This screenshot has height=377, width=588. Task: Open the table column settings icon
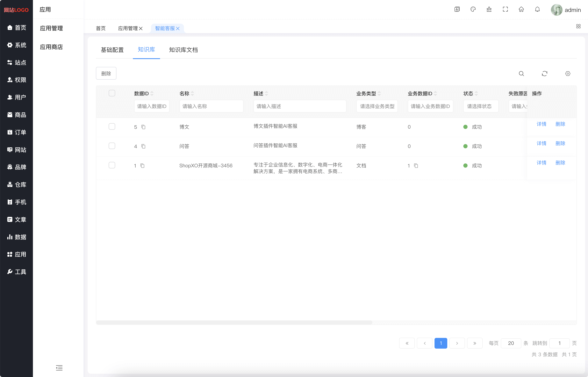click(x=568, y=74)
